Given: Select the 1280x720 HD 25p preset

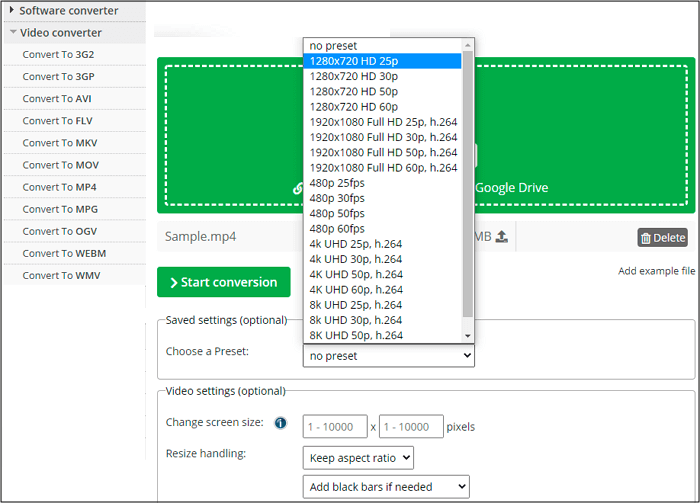Looking at the screenshot, I should [382, 61].
